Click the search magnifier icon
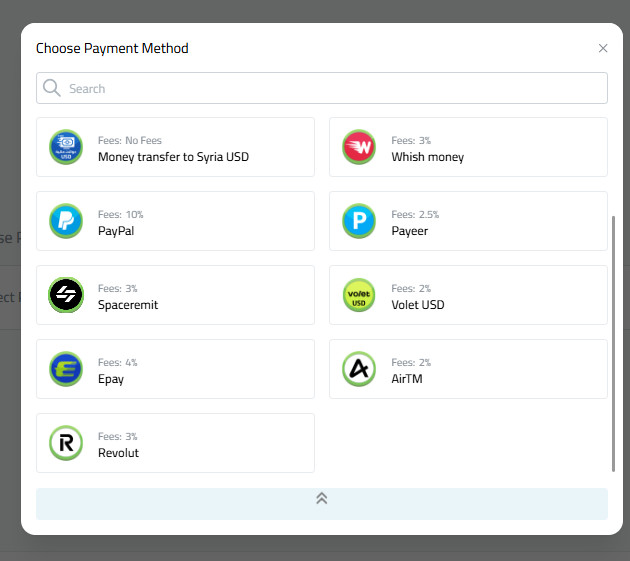This screenshot has height=561, width=630. pyautogui.click(x=52, y=88)
